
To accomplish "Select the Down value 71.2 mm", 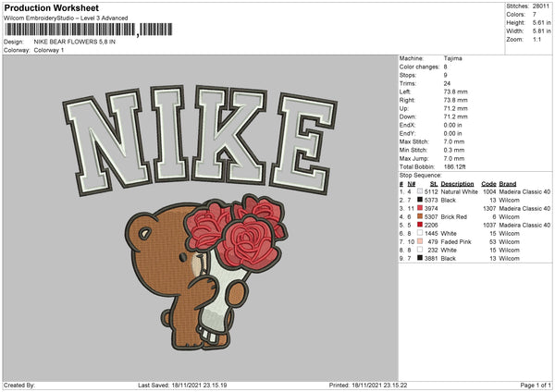I will (x=455, y=116).
